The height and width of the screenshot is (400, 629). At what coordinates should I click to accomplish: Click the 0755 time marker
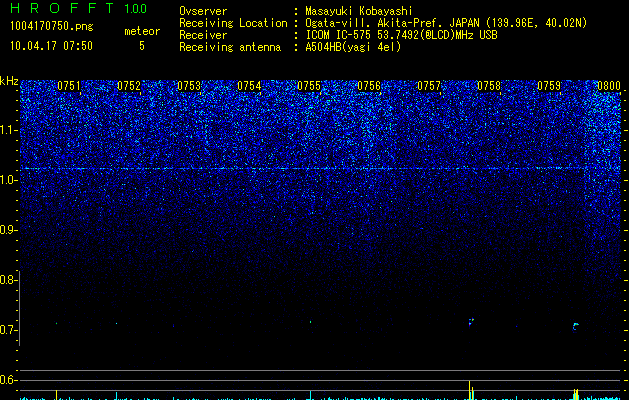tap(309, 86)
